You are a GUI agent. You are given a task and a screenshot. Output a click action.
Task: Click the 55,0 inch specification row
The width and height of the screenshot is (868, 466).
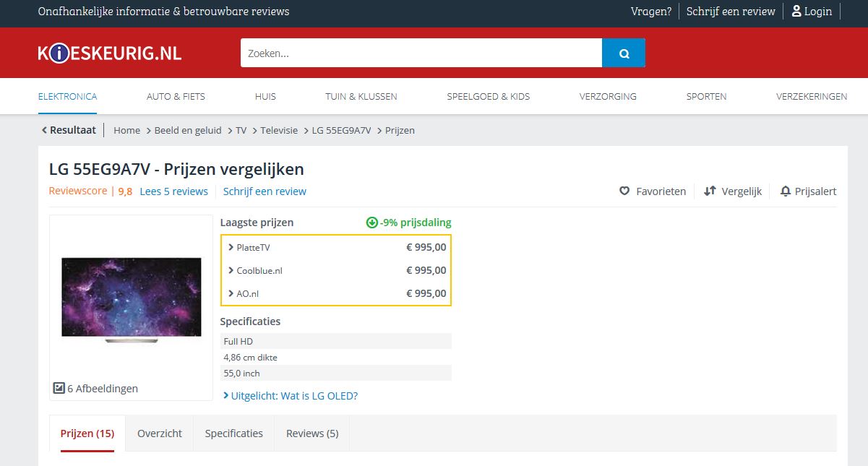(x=336, y=373)
